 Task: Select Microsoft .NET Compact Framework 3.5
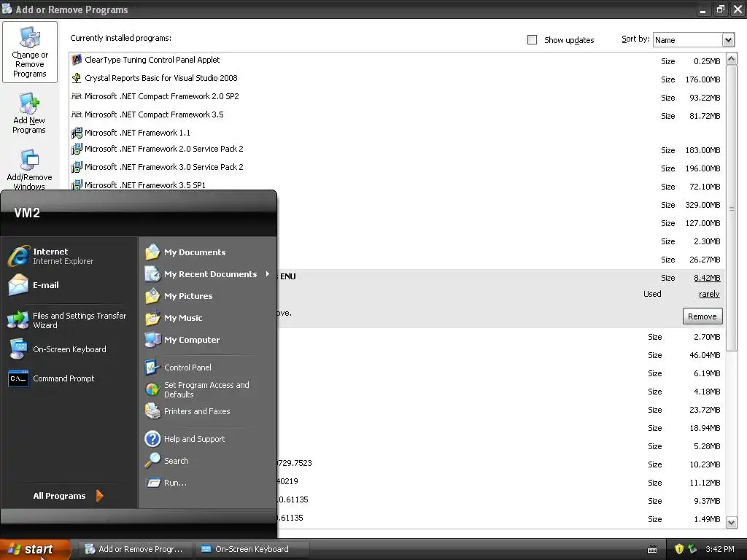pos(154,114)
